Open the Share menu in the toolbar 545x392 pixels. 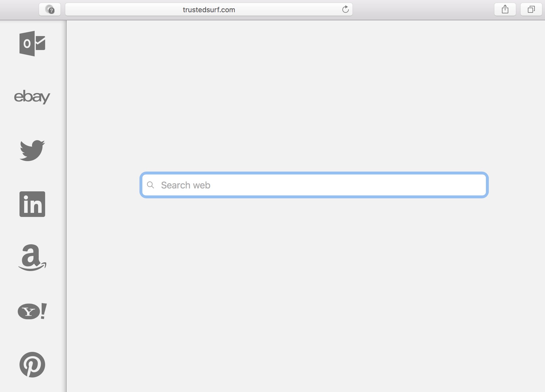tap(505, 10)
